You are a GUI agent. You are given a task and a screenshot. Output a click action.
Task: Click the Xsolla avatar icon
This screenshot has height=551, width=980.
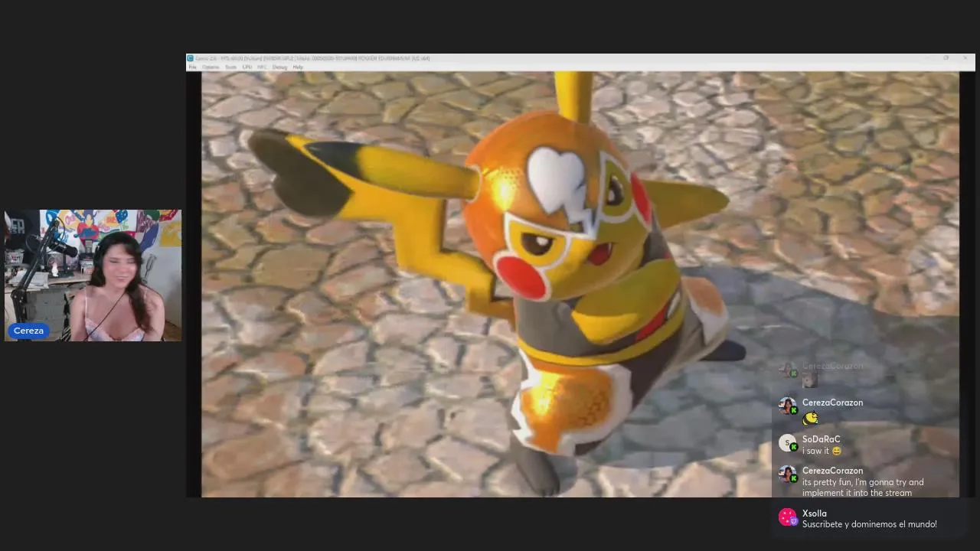[x=787, y=517]
